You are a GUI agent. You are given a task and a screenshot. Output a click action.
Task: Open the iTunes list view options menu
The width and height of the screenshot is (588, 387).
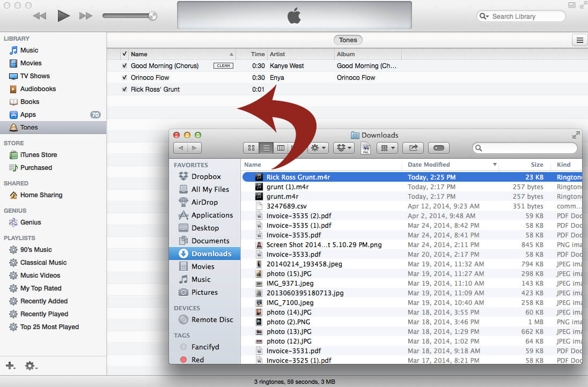pos(579,40)
